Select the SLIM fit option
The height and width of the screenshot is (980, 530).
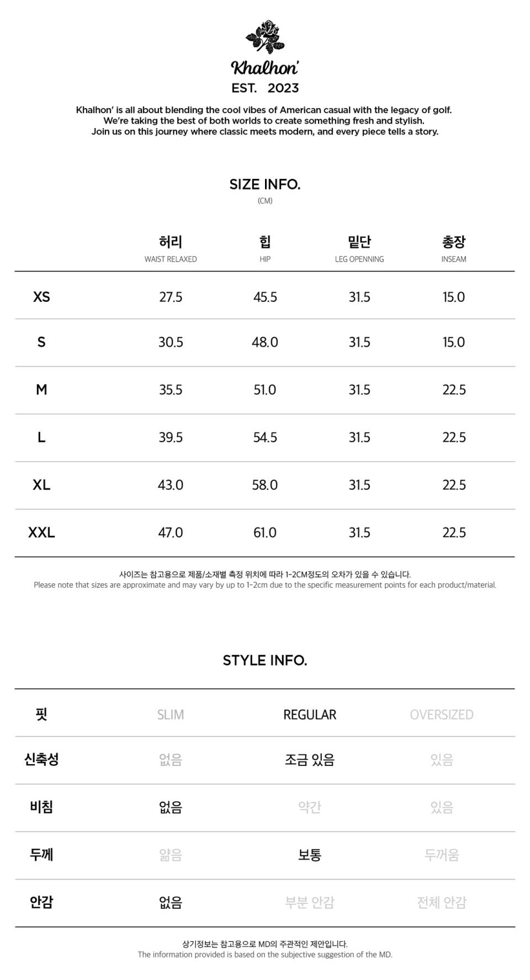(x=171, y=715)
